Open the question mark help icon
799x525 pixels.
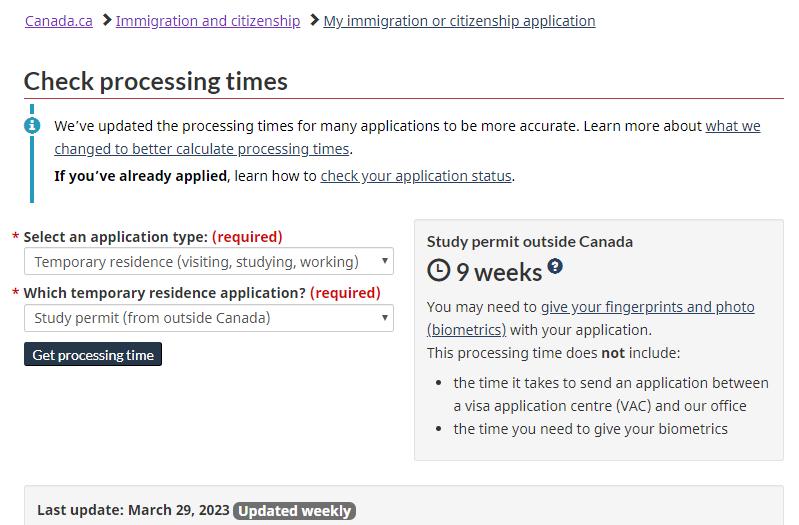[x=555, y=266]
